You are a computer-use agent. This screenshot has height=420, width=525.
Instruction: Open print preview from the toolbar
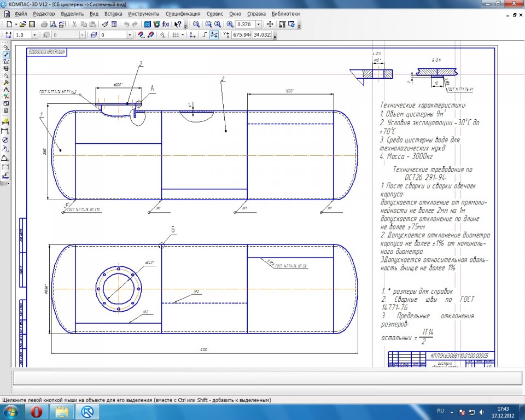(53, 24)
